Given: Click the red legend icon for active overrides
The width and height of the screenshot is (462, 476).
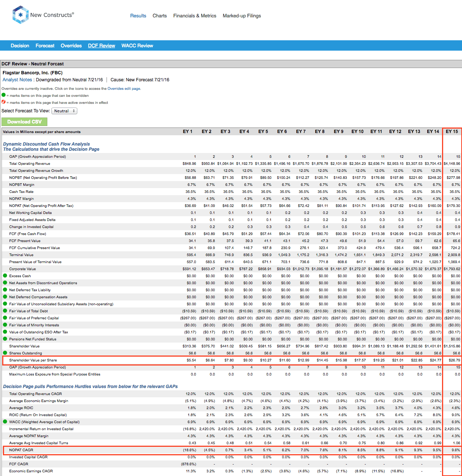Looking at the screenshot, I should tap(4, 102).
